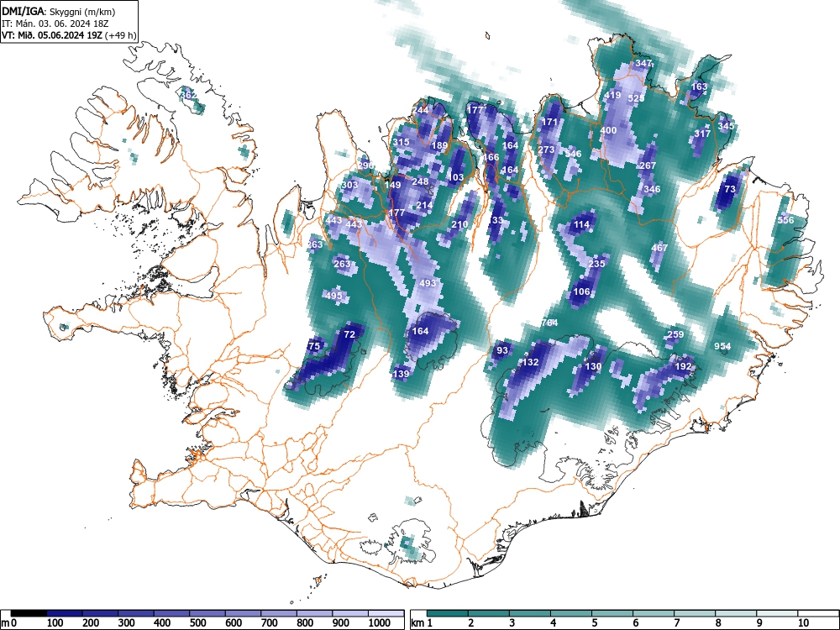This screenshot has height=630, width=840.
Task: Click the 73 visibility value in the east
Action: coord(730,189)
